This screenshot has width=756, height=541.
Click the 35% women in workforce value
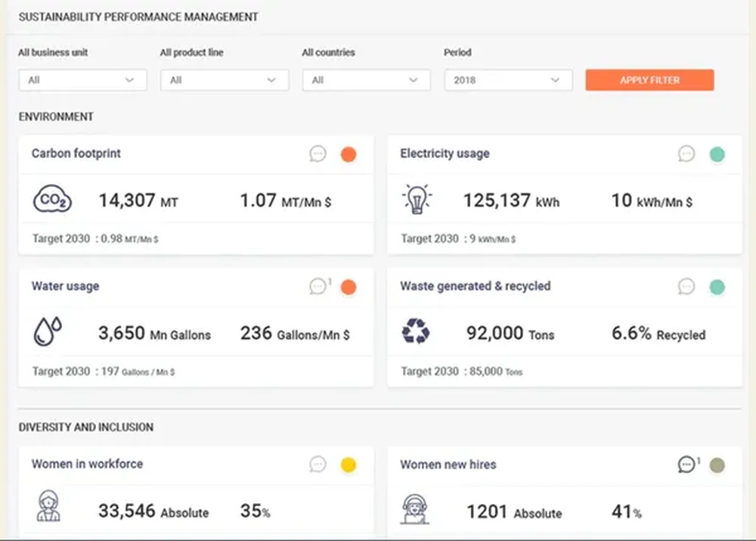pos(255,511)
